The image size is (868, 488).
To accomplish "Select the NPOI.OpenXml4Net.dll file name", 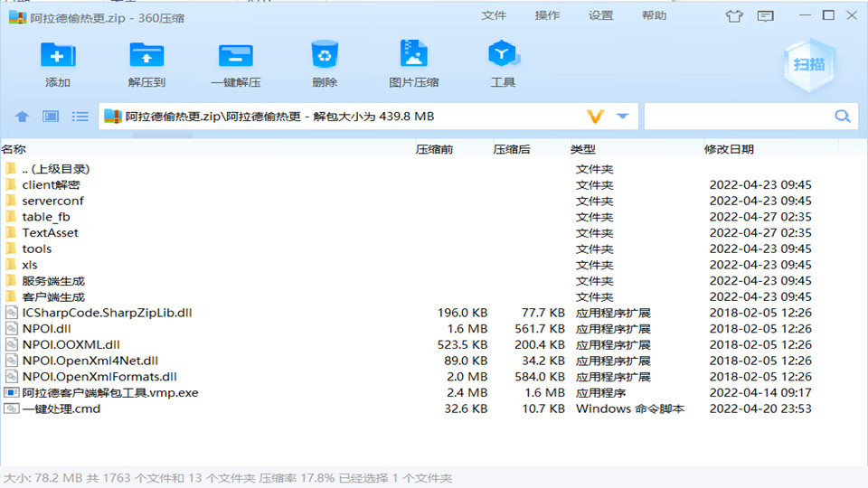I will [x=90, y=361].
